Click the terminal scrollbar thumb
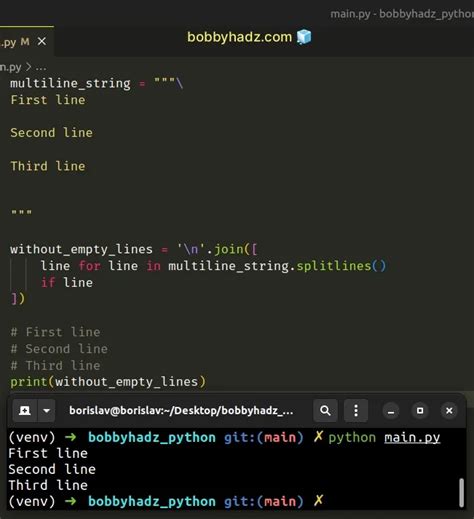The image size is (474, 519). coord(461,493)
